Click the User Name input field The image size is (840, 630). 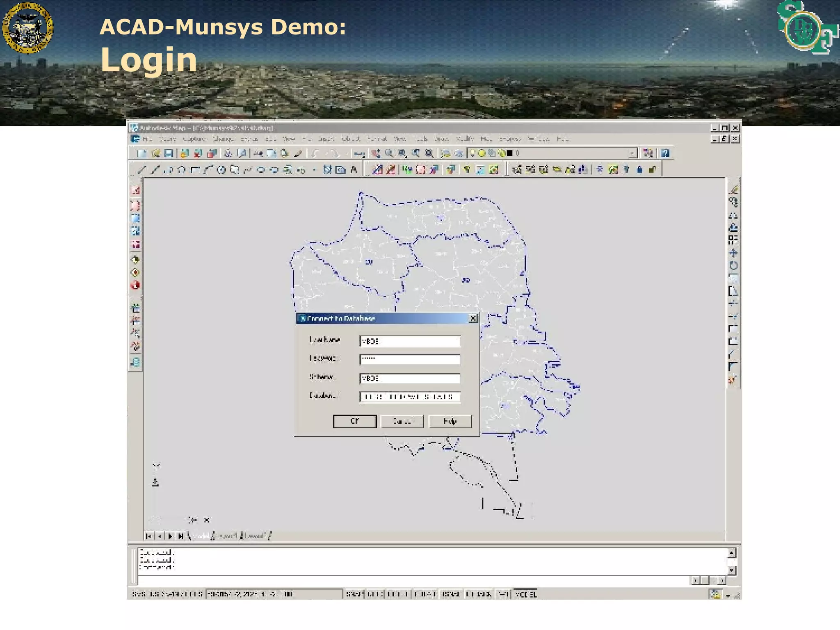pyautogui.click(x=410, y=341)
